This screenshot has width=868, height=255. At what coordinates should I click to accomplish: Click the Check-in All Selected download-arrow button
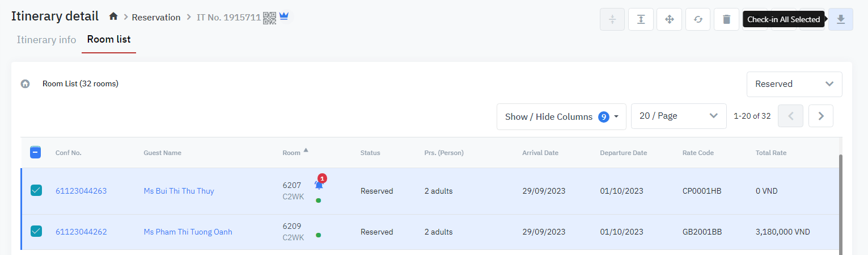coord(840,19)
